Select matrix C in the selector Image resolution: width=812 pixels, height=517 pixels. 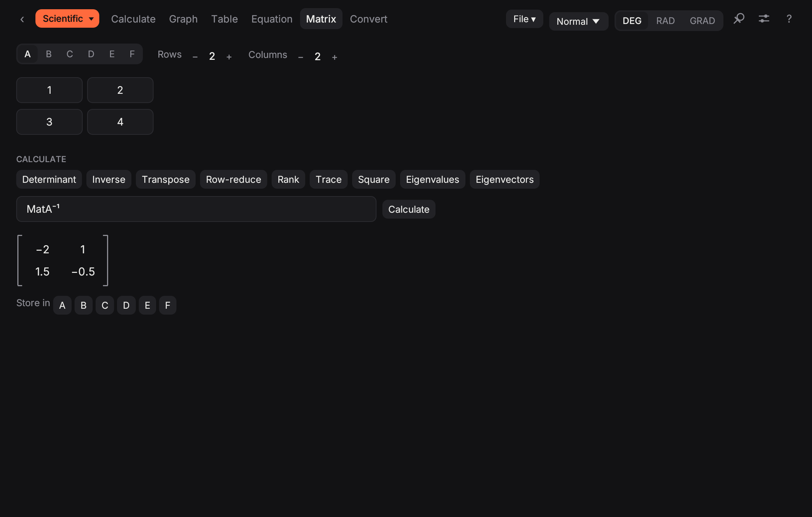tap(70, 54)
